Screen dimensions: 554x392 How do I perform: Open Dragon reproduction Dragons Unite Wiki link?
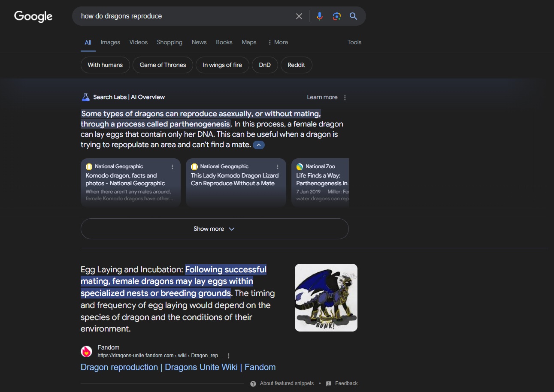[178, 367]
